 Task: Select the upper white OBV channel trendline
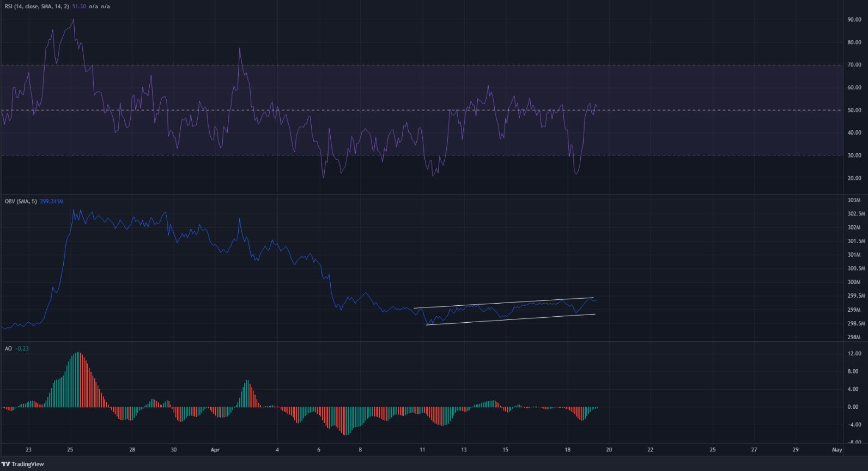coord(504,303)
